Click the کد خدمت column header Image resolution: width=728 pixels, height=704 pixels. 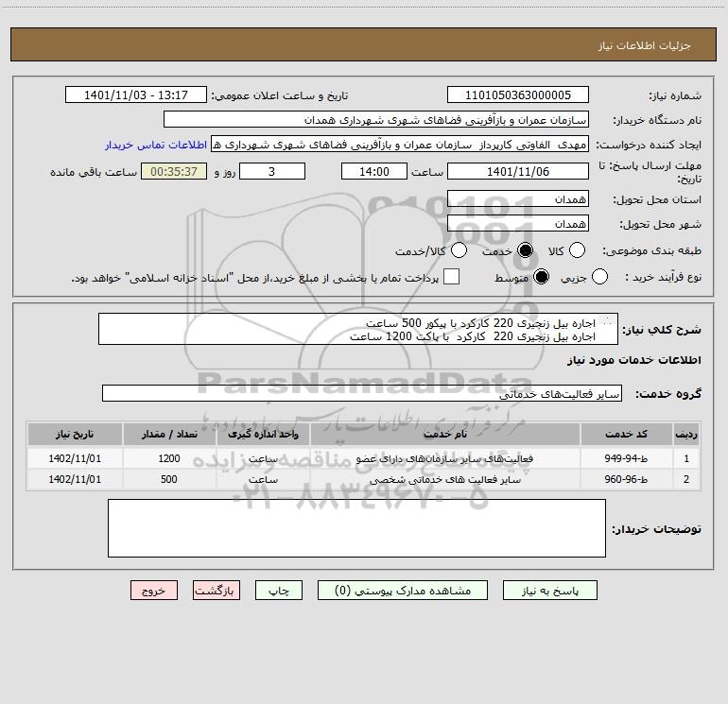tap(626, 434)
